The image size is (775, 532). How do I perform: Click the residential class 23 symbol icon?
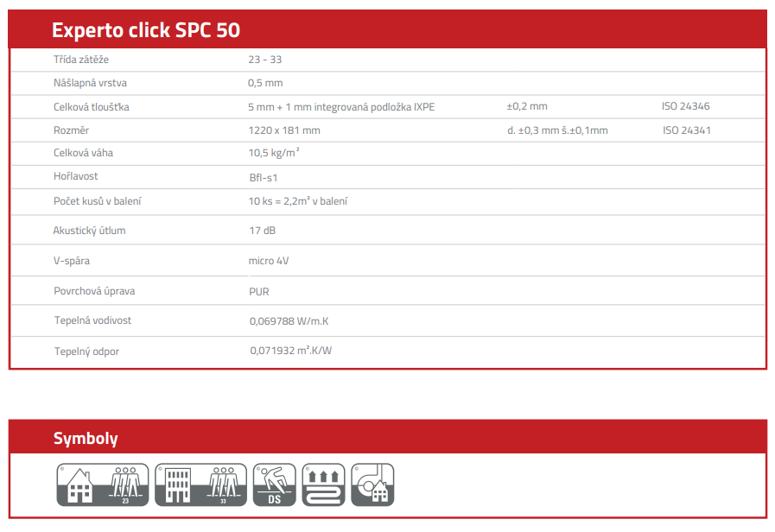pyautogui.click(x=103, y=484)
